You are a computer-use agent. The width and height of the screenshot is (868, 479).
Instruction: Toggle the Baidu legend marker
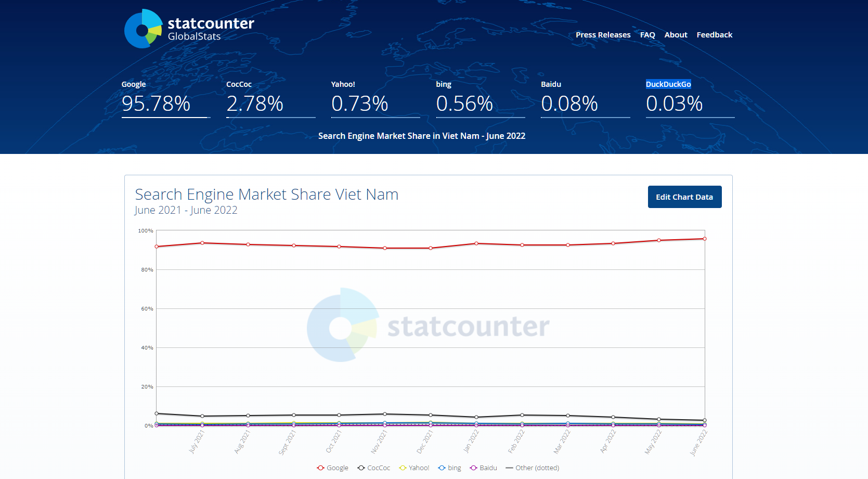(474, 468)
